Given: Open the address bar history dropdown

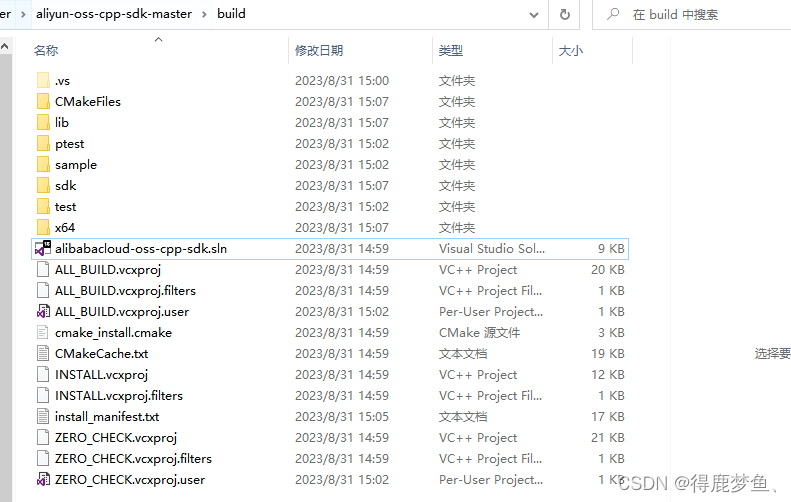Looking at the screenshot, I should pos(534,15).
